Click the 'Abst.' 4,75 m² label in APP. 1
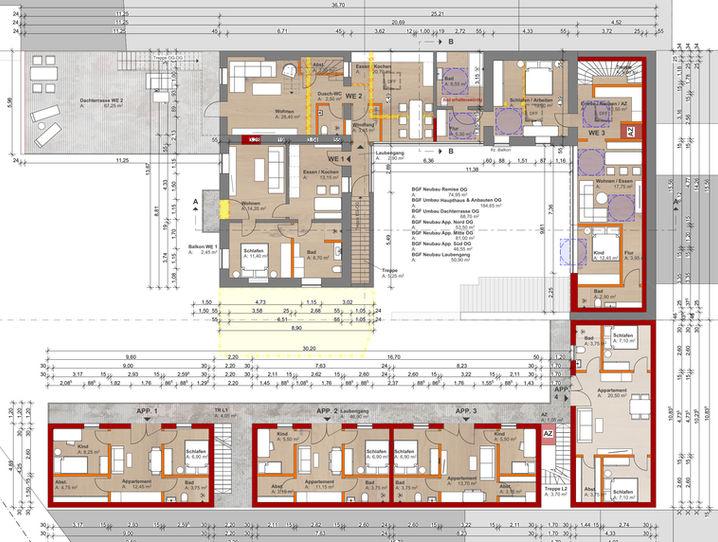Viewport: 718px width, 542px height. click(x=60, y=482)
